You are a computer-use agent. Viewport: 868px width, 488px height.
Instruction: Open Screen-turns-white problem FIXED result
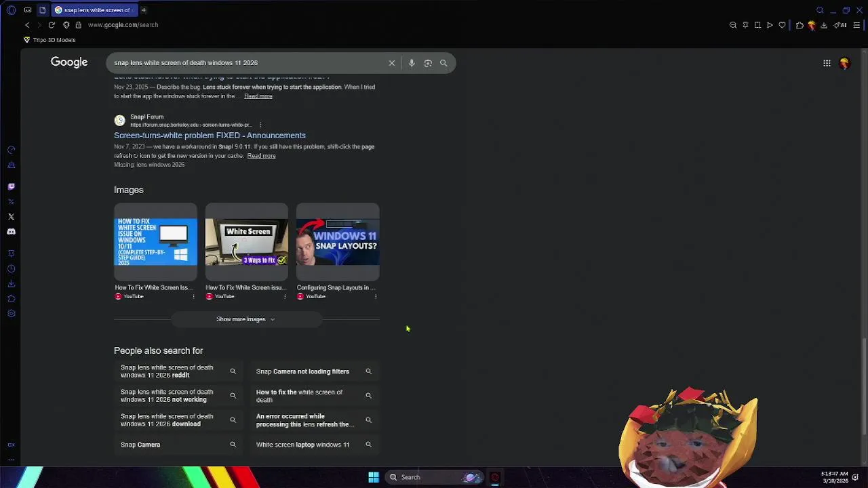pos(210,136)
